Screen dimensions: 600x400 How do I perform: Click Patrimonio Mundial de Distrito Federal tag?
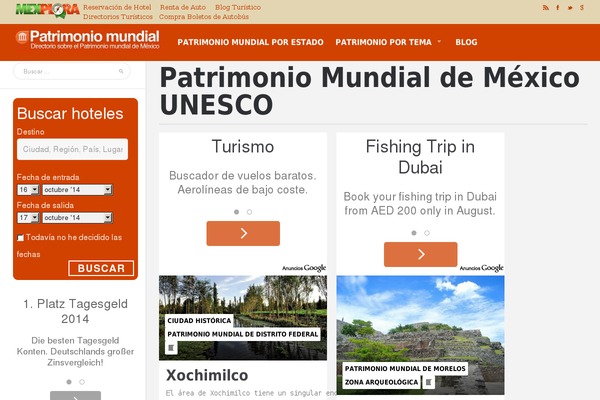[x=243, y=334]
